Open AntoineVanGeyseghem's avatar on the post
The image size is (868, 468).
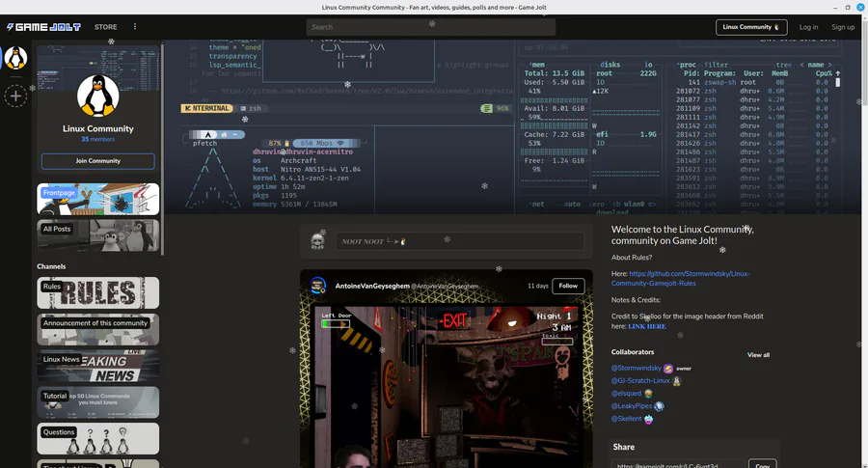click(317, 286)
